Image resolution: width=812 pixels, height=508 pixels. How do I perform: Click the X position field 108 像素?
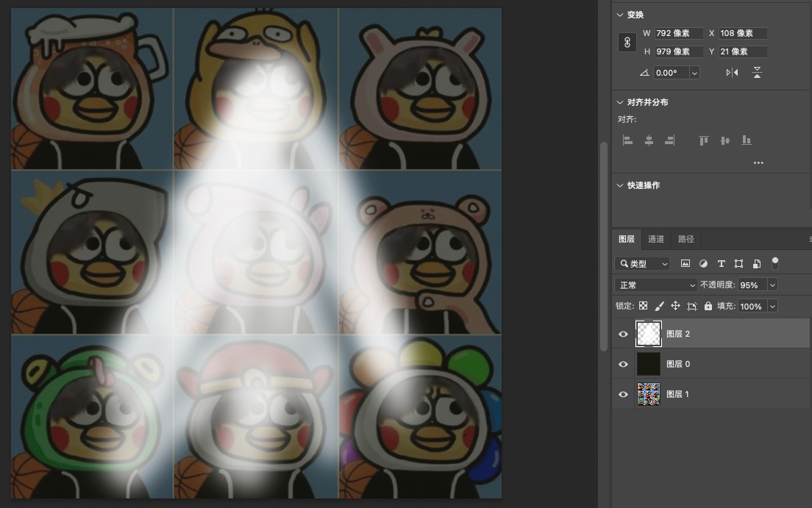coord(743,33)
